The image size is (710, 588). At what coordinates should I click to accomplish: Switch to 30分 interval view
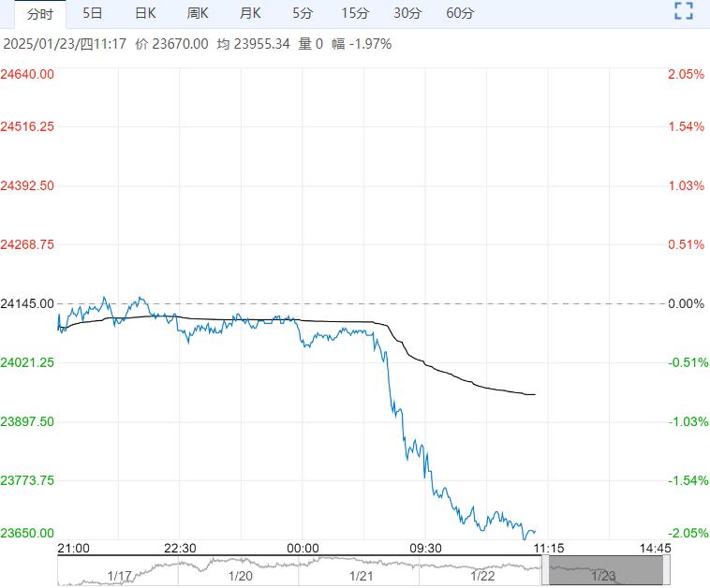coord(407,13)
